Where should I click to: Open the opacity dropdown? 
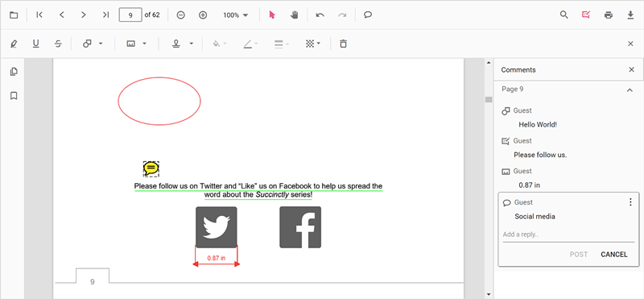pos(312,44)
